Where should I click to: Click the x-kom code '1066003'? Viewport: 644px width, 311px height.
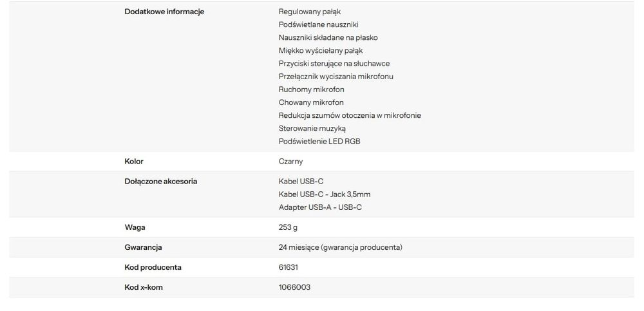(294, 287)
